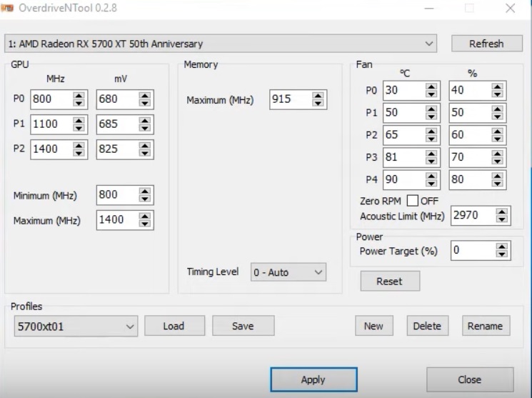
Task: Increase Acoustic Limit with up arrow
Action: coord(502,212)
